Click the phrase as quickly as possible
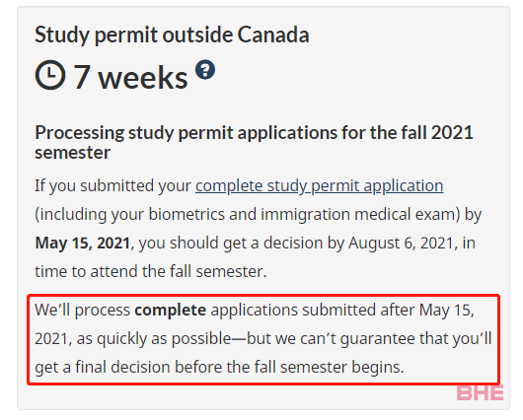 (154, 339)
